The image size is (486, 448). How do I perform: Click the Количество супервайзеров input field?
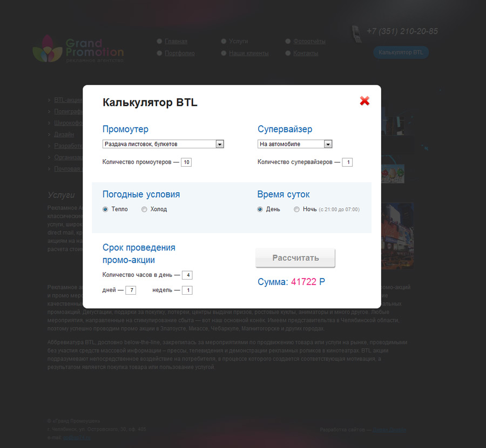tap(347, 162)
